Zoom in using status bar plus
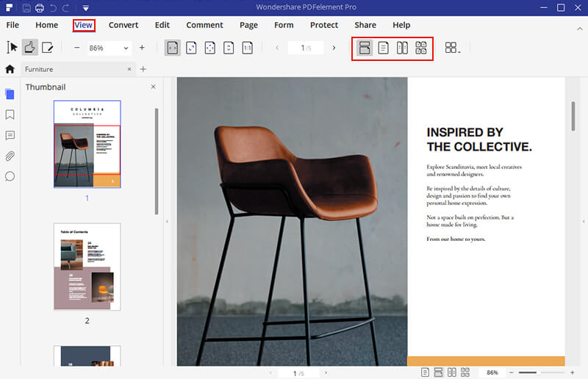 573,372
